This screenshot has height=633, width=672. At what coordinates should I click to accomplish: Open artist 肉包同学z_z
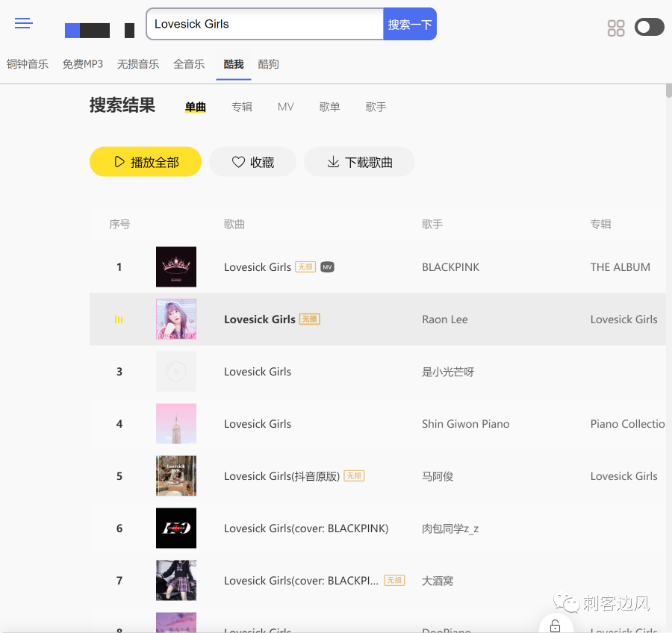[x=450, y=528]
